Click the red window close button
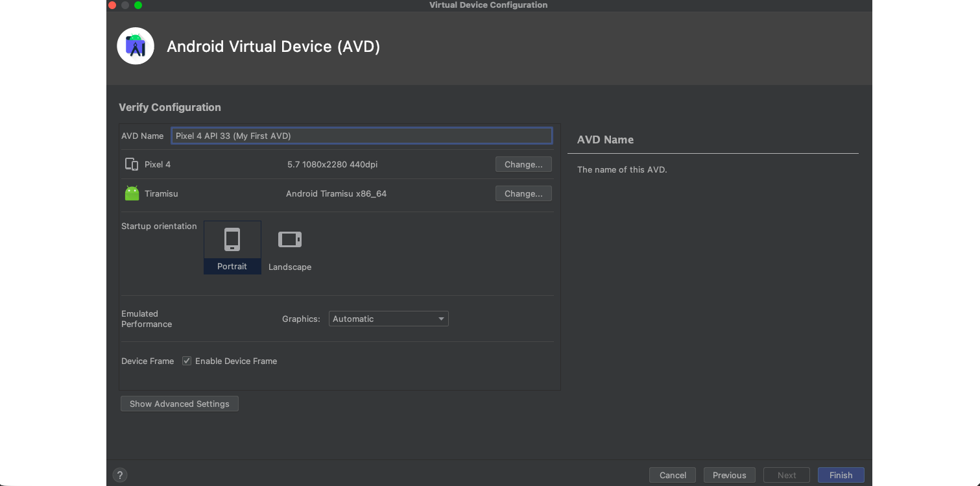The height and width of the screenshot is (486, 980). pos(112,5)
